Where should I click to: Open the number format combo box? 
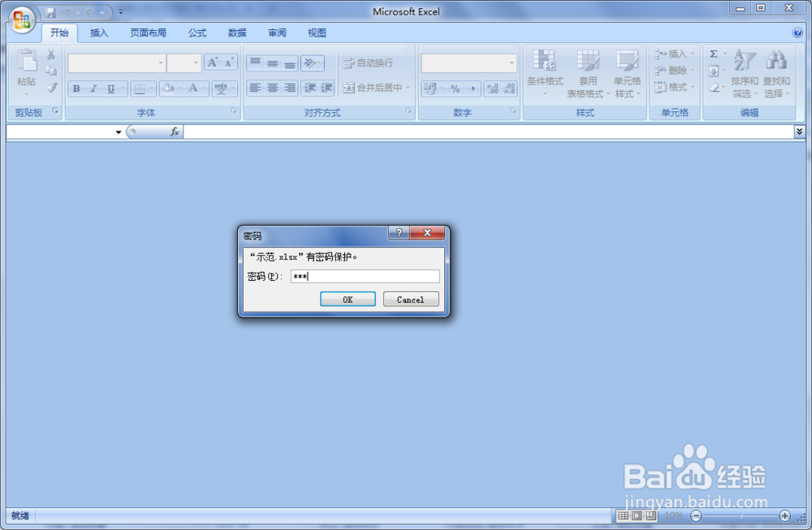coord(469,63)
